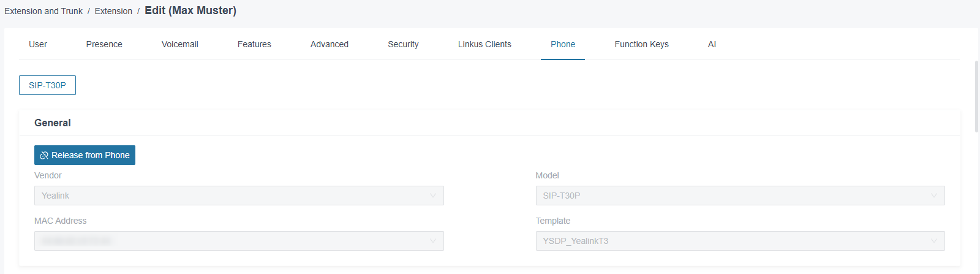This screenshot has height=274, width=980.
Task: Open the Vendor dropdown showing Yealink
Action: pos(239,196)
